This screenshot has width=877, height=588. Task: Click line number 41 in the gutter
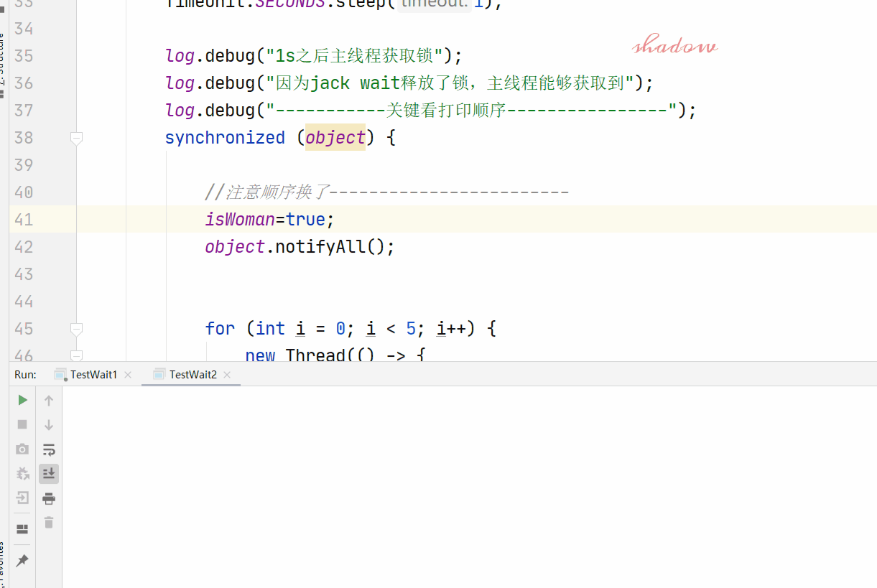click(24, 219)
